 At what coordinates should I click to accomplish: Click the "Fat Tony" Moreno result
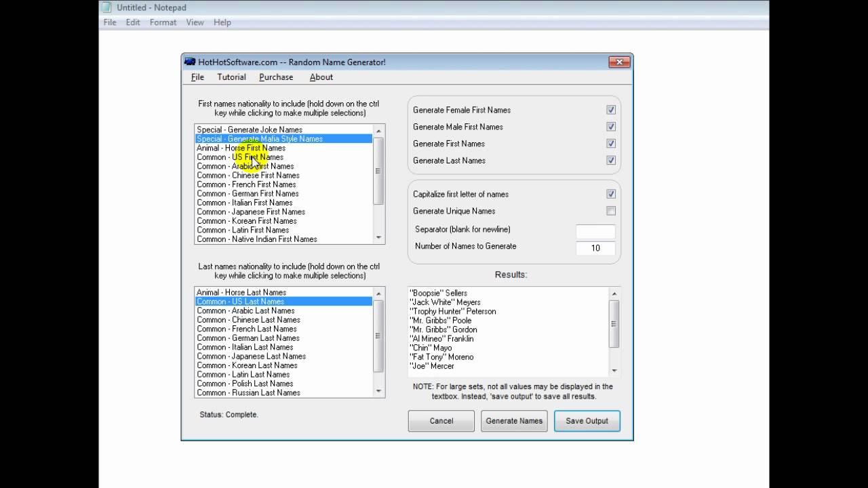coord(441,357)
